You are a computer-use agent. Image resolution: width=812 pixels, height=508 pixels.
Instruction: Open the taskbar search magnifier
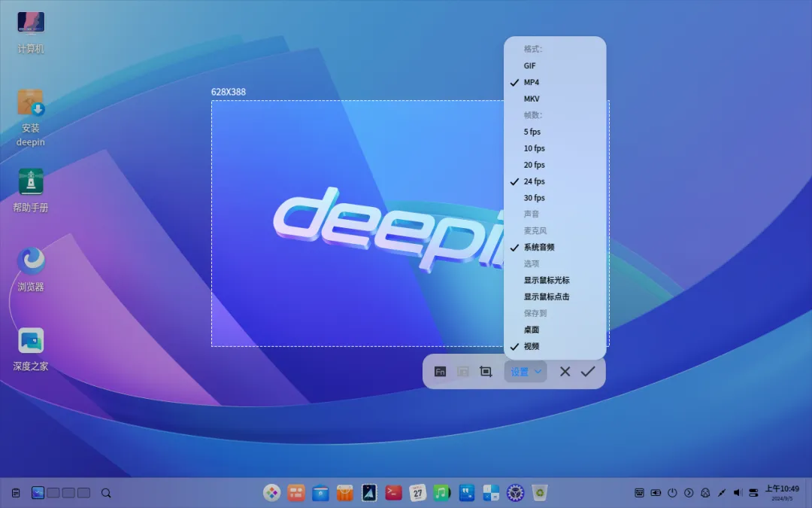click(106, 493)
